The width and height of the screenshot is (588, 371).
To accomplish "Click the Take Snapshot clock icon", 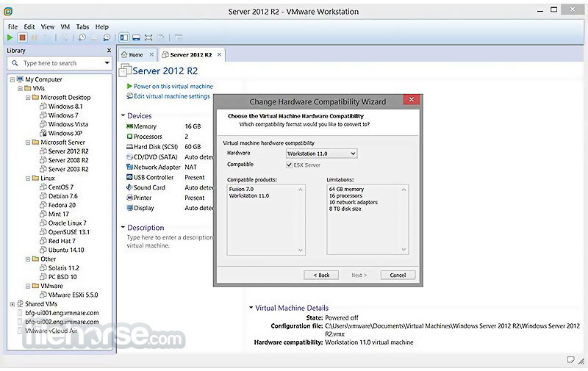I will tap(82, 37).
